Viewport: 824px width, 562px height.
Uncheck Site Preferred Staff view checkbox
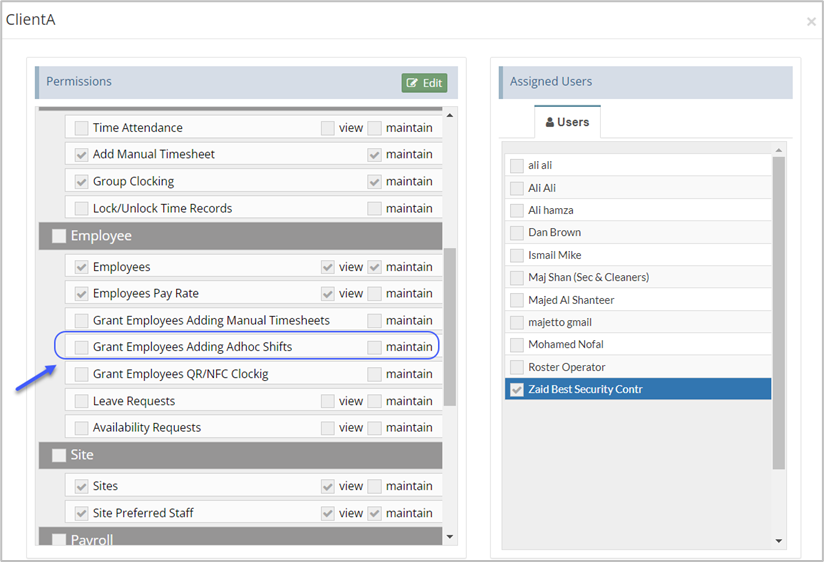click(x=327, y=513)
